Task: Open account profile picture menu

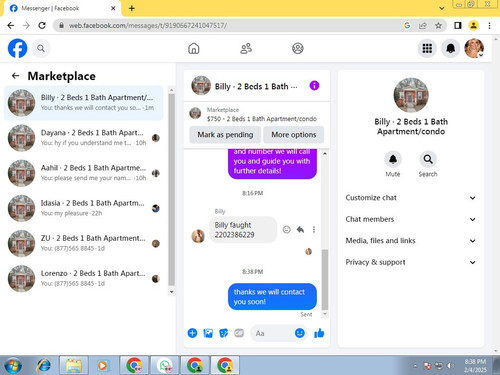Action: pyautogui.click(x=474, y=48)
